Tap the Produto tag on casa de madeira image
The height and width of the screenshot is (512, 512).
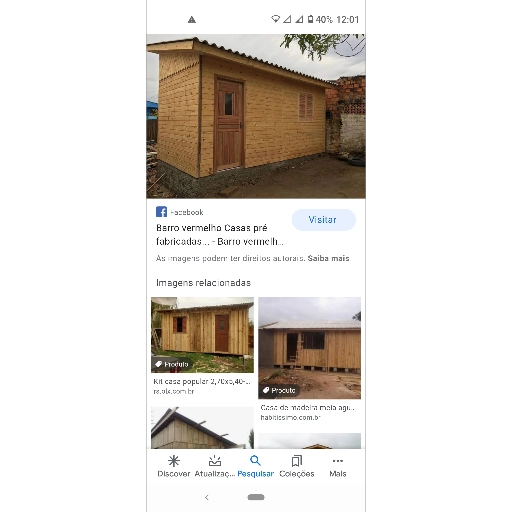[279, 390]
